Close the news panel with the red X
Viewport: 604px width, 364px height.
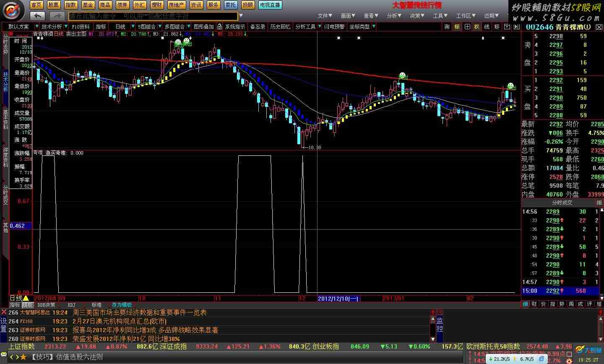(4, 312)
